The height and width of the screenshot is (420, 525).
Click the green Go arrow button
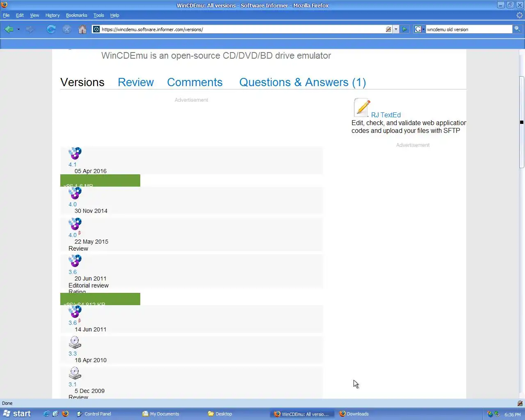tap(404, 29)
